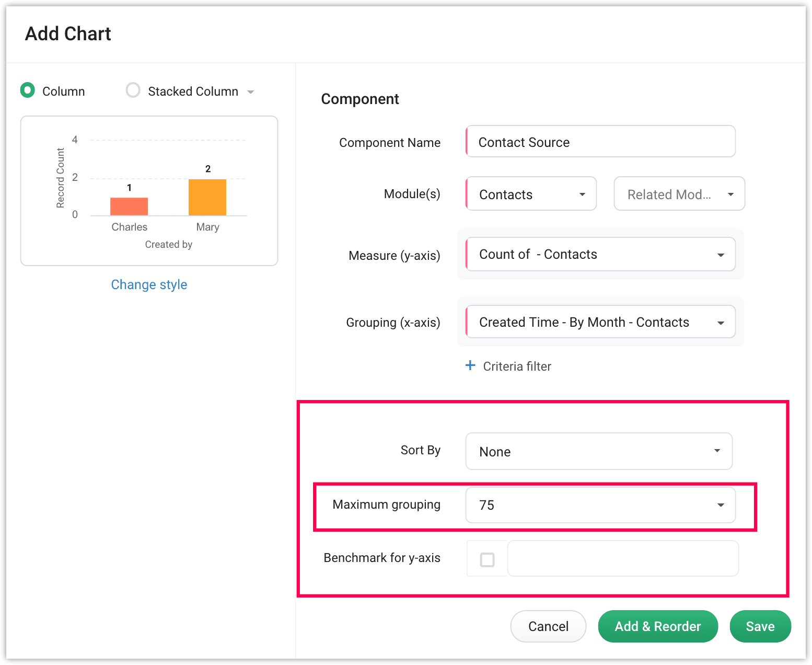Screen dimensions: 812x665
Task: Open the Related Modules dropdown
Action: (x=679, y=194)
